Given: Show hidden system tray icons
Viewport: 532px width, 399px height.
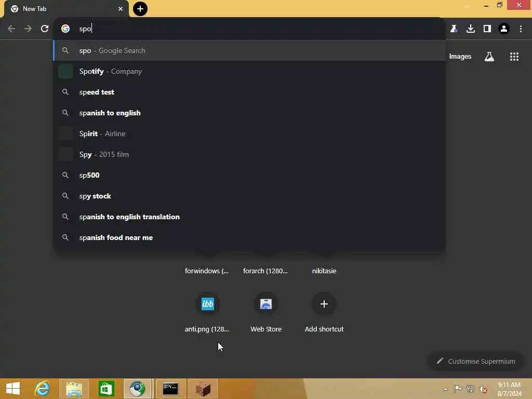Looking at the screenshot, I should [445, 389].
